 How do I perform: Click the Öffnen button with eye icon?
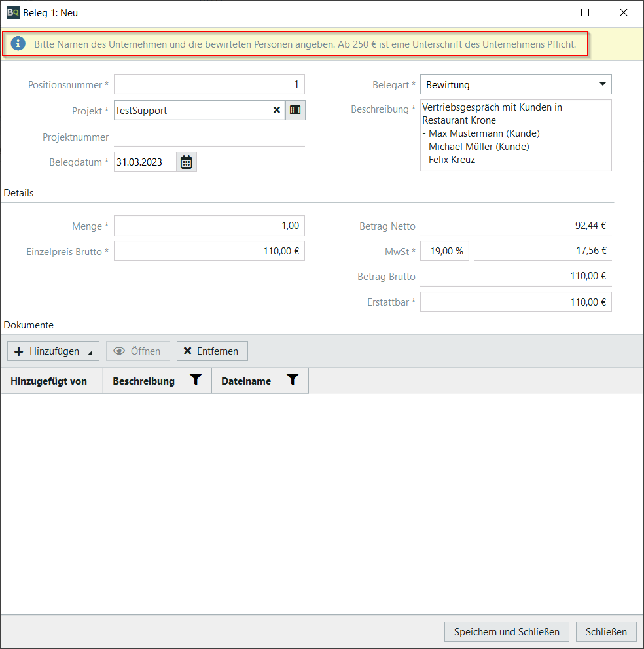(137, 351)
